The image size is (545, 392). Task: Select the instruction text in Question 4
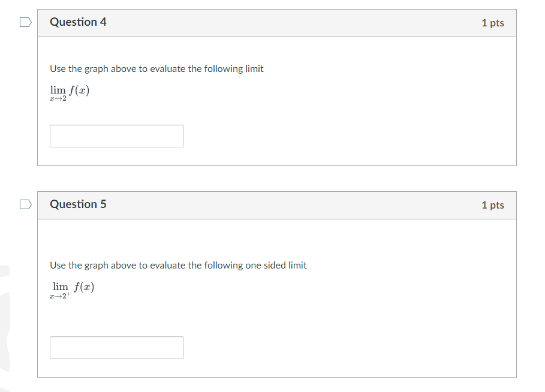(156, 68)
